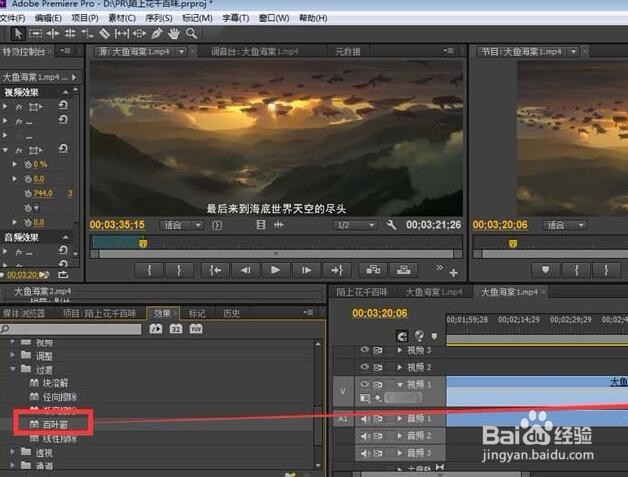Screen dimensions: 628x477
Task: Open source monitor 适合 zoom dropdown
Action: tap(182, 225)
